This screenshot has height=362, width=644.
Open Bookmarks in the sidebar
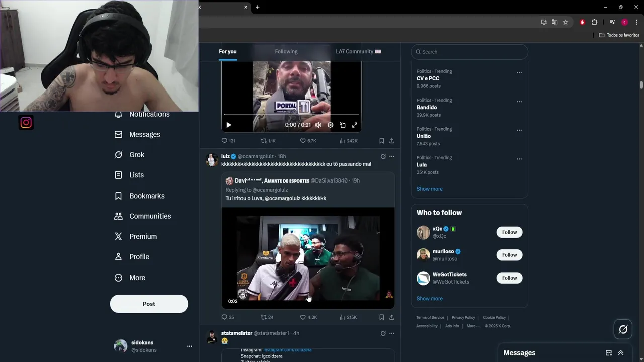tap(139, 196)
